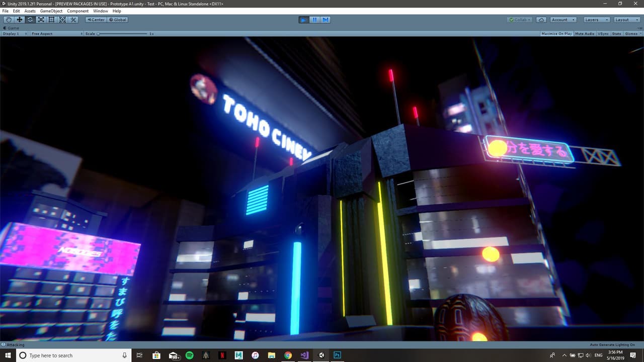Viewport: 644px width, 362px height.
Task: Open the Free Aspect dropdown
Action: click(57, 34)
